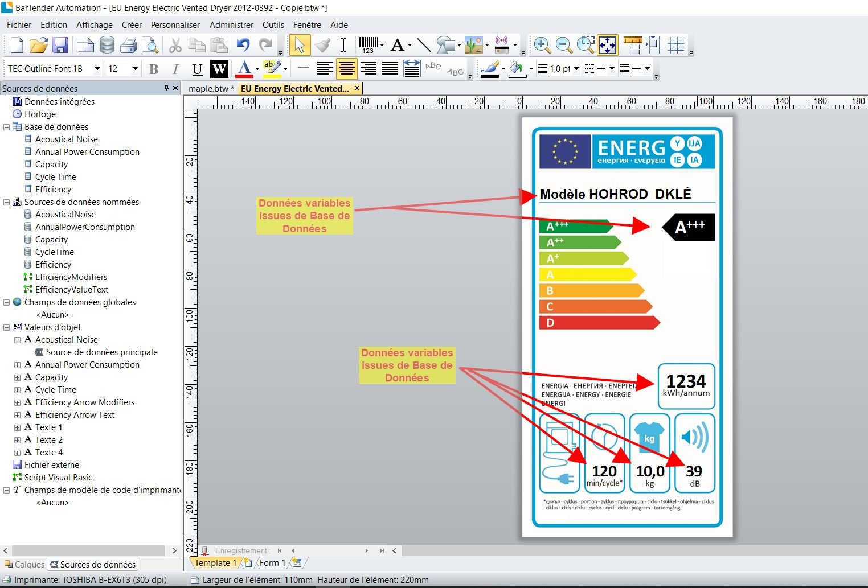
Task: Select the shape drawing tool
Action: point(446,45)
